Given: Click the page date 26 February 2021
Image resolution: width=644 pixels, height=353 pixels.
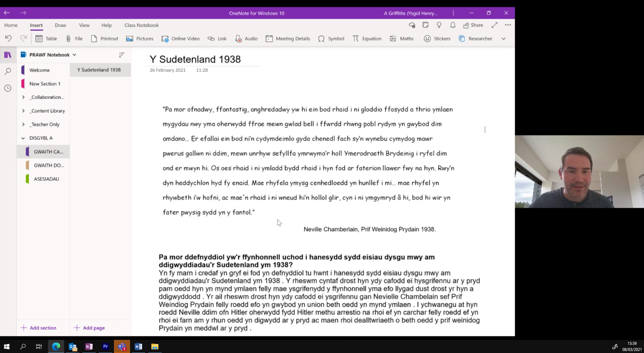Looking at the screenshot, I should point(167,70).
